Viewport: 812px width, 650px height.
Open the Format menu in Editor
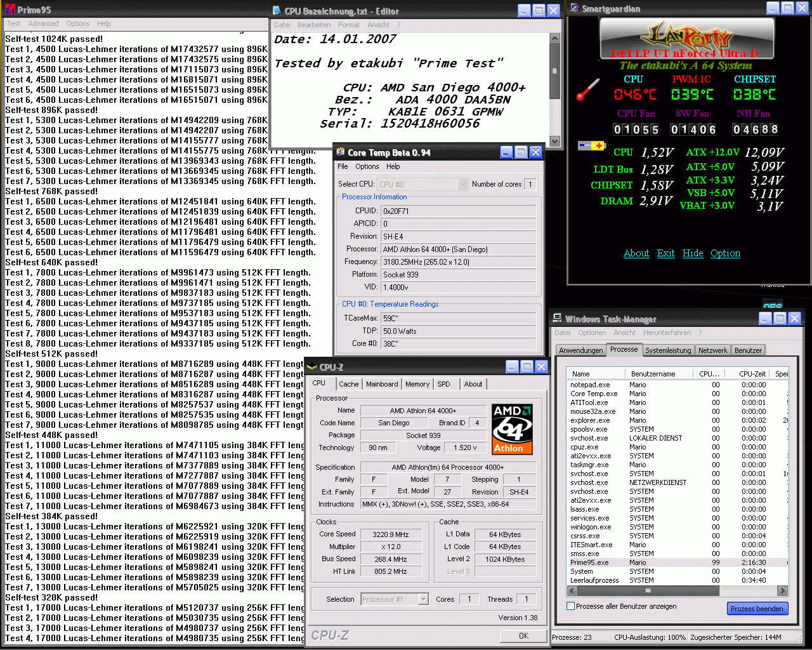tap(349, 25)
